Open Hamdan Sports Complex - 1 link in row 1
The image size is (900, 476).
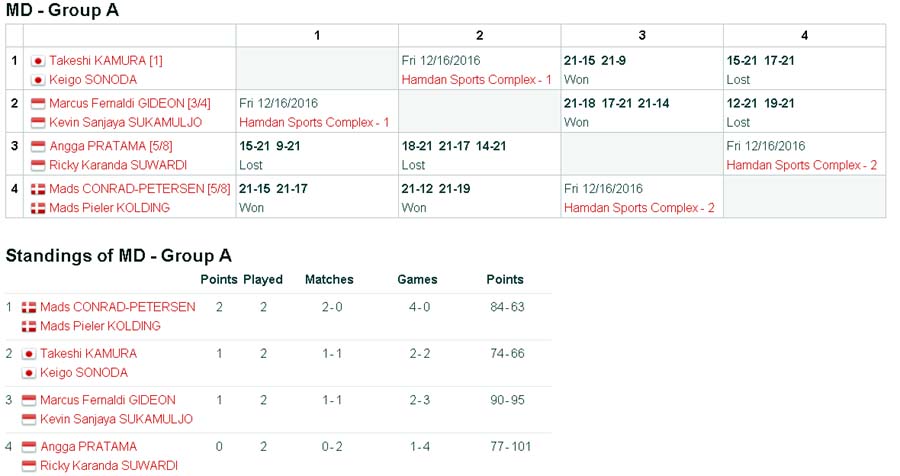click(x=477, y=80)
